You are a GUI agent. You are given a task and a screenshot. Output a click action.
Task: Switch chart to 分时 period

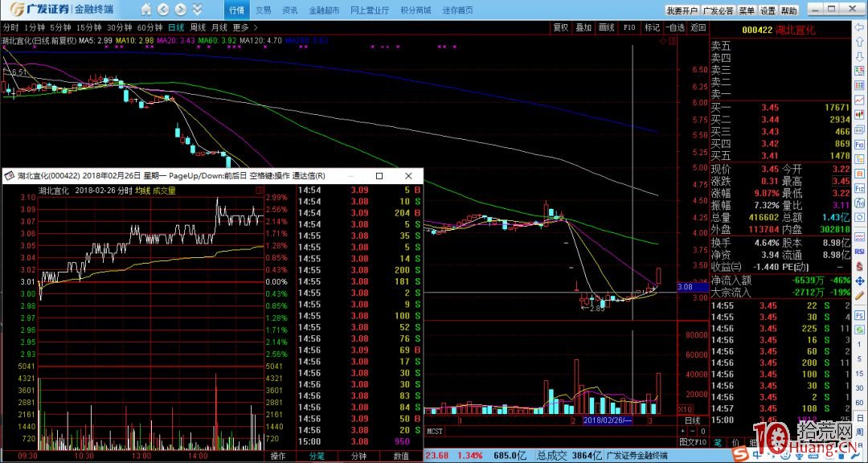tap(10, 27)
